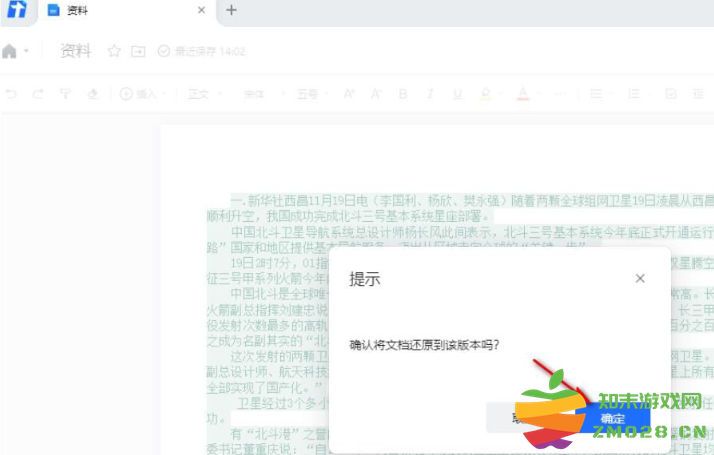This screenshot has width=714, height=455.
Task: Close the 提示 dialog with the X
Action: coord(640,278)
